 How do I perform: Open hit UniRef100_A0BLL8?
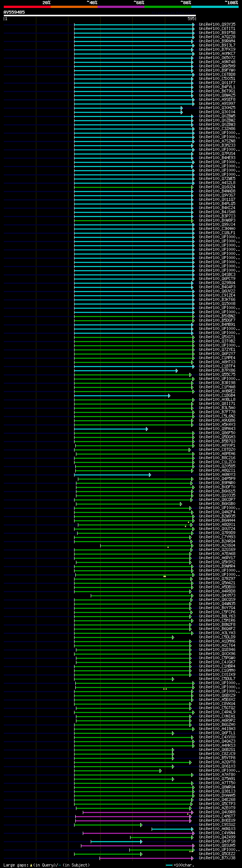[x=217, y=400]
